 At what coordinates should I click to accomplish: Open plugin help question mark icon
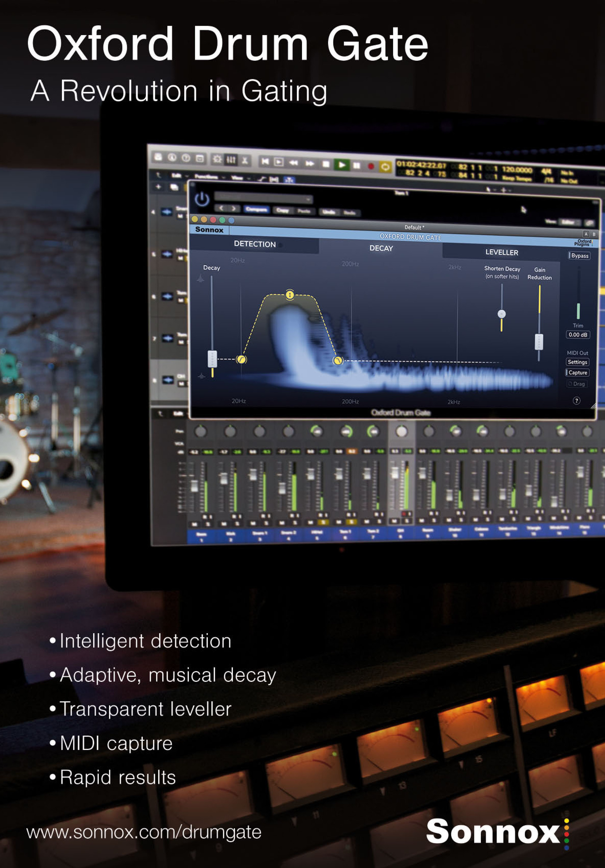(576, 401)
